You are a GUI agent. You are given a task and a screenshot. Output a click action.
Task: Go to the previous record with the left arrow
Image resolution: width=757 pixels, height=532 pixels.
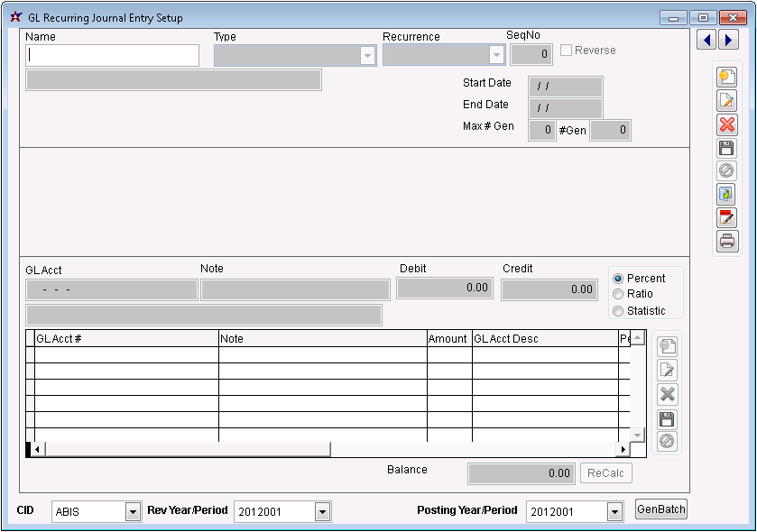tap(706, 40)
